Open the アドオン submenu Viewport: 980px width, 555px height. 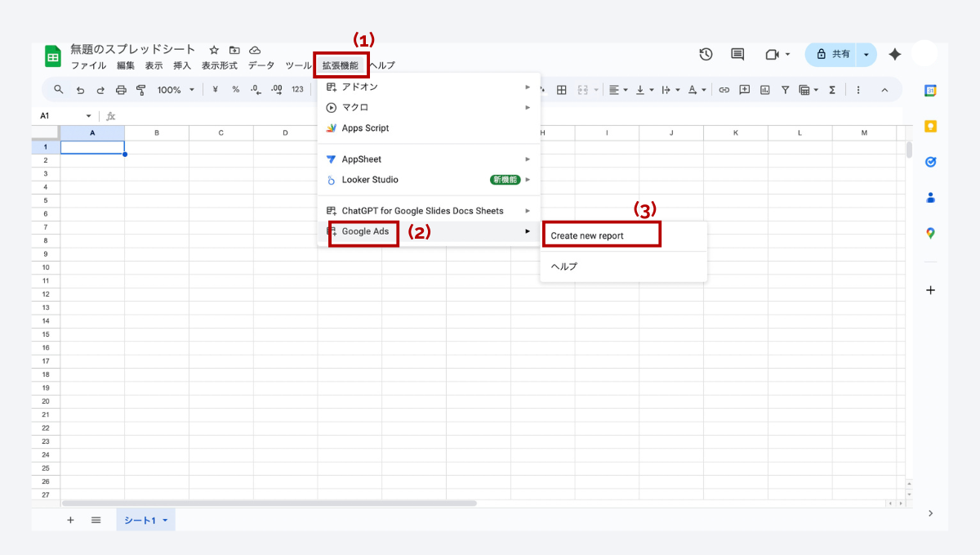[429, 87]
